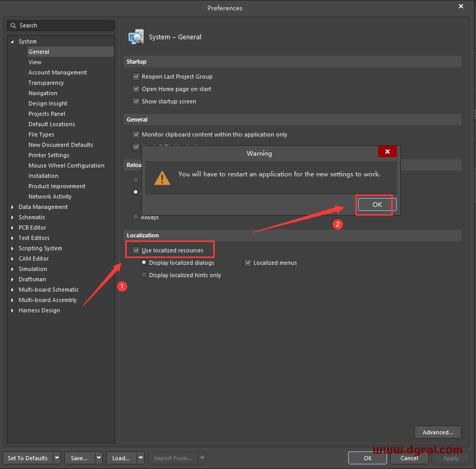Expand Multi-board Assembly node
This screenshot has height=469, width=476.
click(12, 300)
